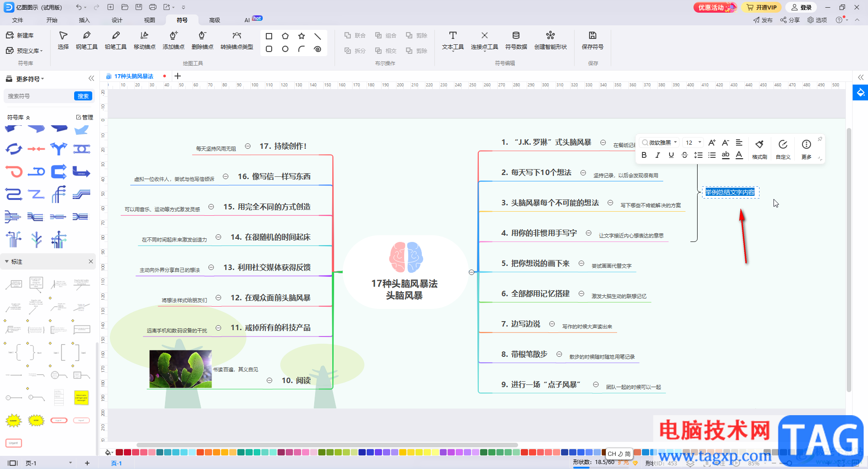The height and width of the screenshot is (469, 868).
Task: Toggle italic in the floating text toolbar
Action: pyautogui.click(x=657, y=155)
